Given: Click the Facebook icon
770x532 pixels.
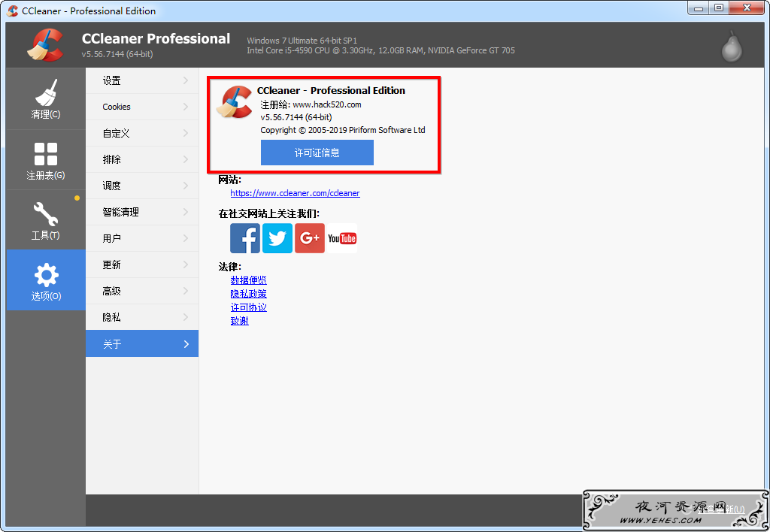Looking at the screenshot, I should coord(245,238).
